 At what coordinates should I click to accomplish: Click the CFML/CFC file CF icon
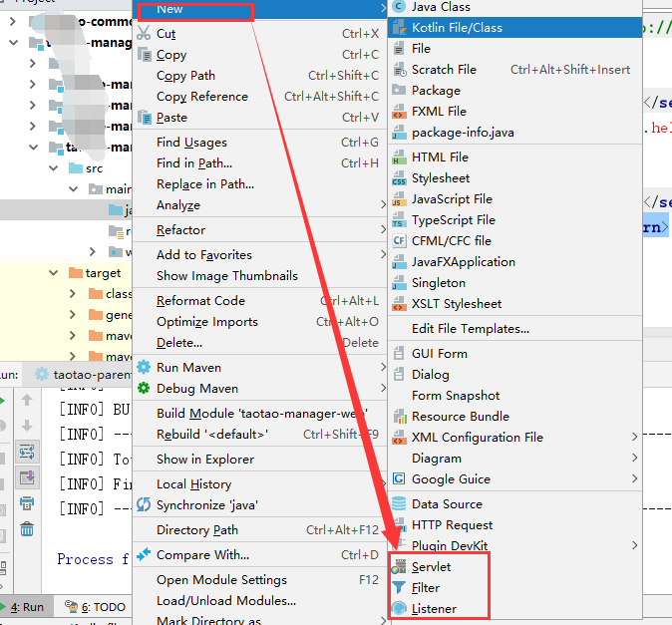tap(399, 241)
